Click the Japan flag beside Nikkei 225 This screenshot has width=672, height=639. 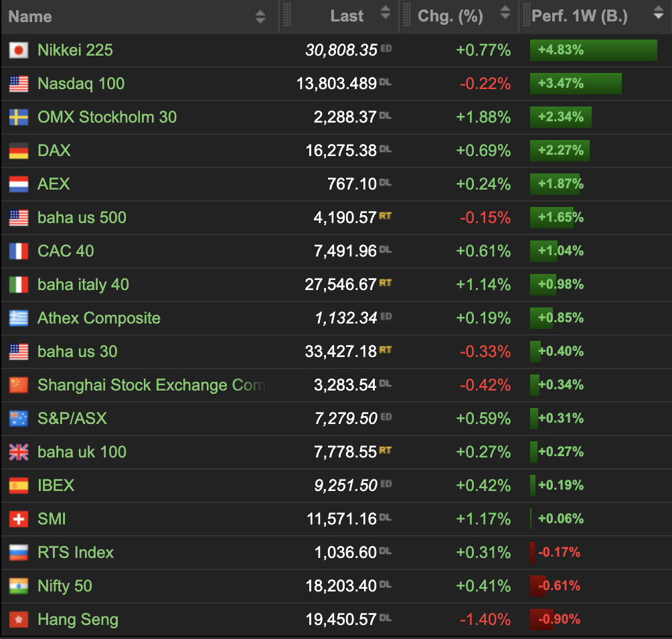(x=19, y=50)
